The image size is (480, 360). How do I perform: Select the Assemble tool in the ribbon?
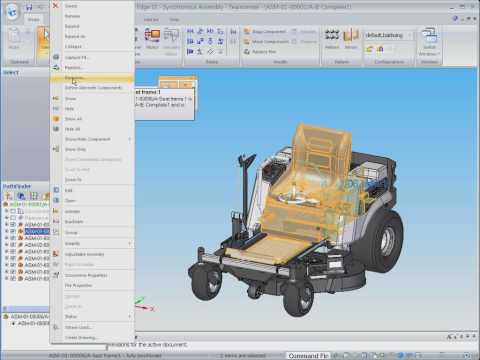click(x=152, y=38)
